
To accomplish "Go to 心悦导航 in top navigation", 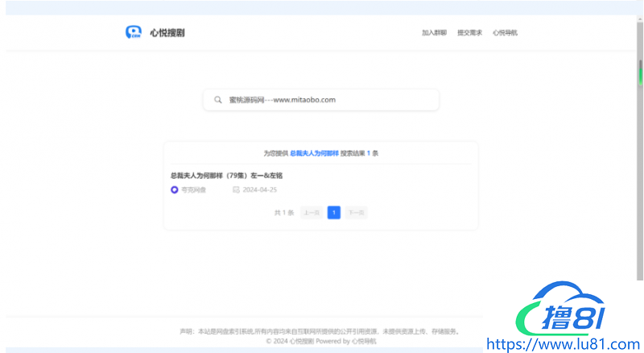I will click(505, 33).
